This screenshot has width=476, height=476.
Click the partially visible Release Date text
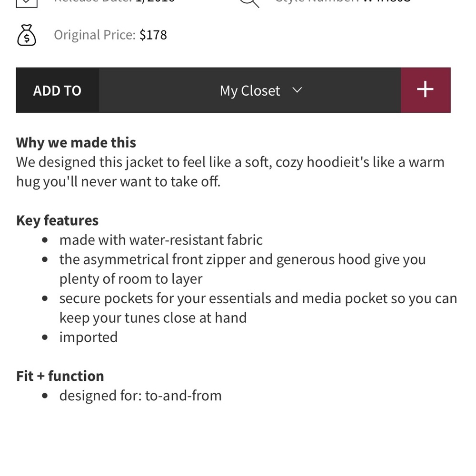tap(114, 1)
